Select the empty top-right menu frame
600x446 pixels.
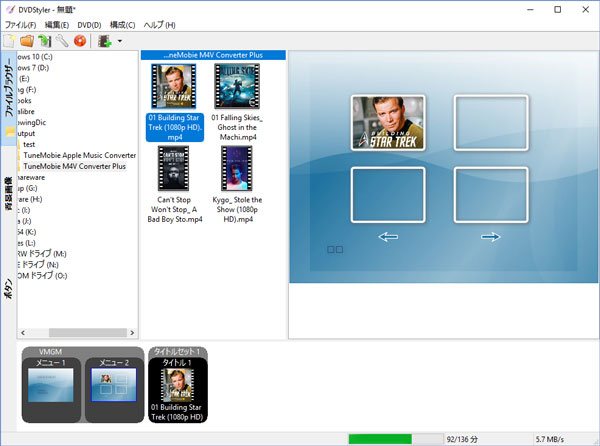491,123
